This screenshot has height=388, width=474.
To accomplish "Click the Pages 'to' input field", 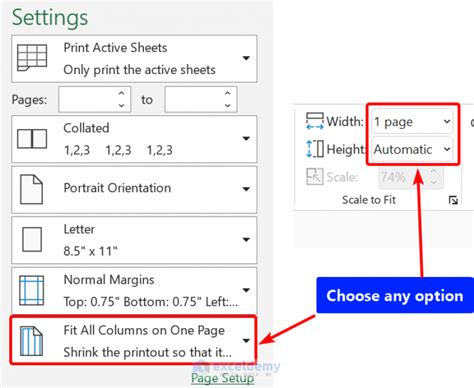I will pos(201,99).
